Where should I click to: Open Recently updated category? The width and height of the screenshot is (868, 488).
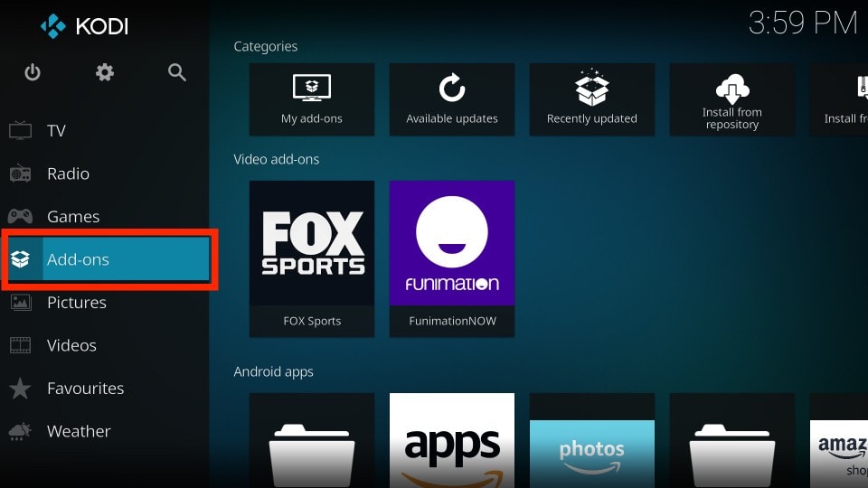[x=591, y=99]
